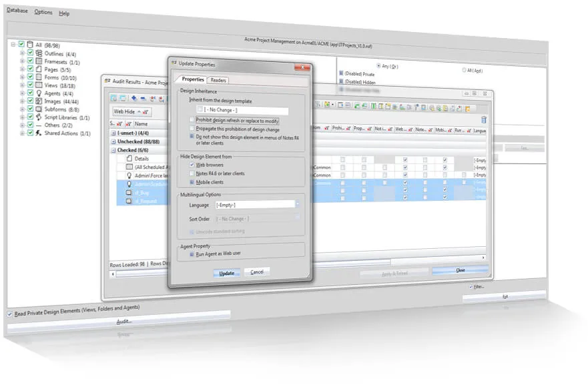Click filter icon on Note... column header
This screenshot has height=387, width=588.
(x=430, y=129)
